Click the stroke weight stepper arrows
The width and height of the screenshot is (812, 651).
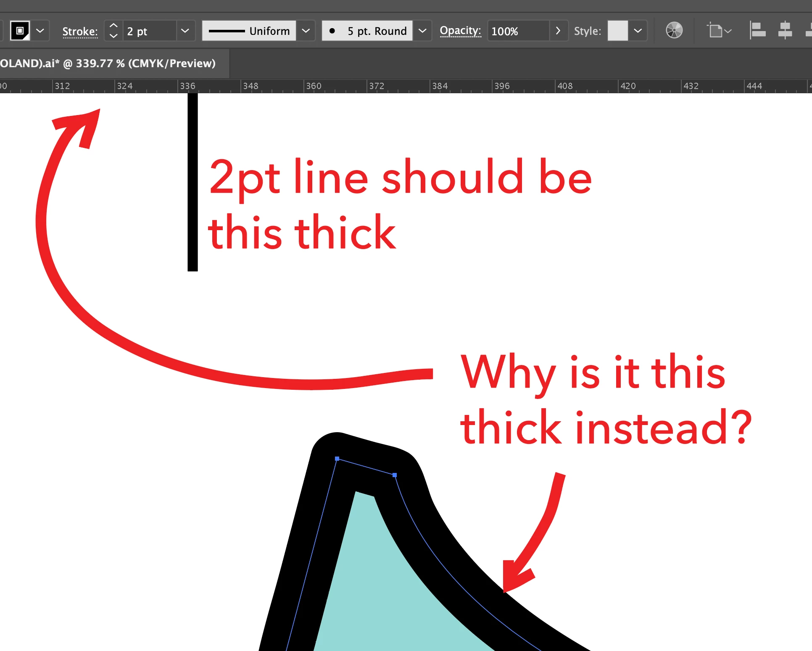pos(113,31)
